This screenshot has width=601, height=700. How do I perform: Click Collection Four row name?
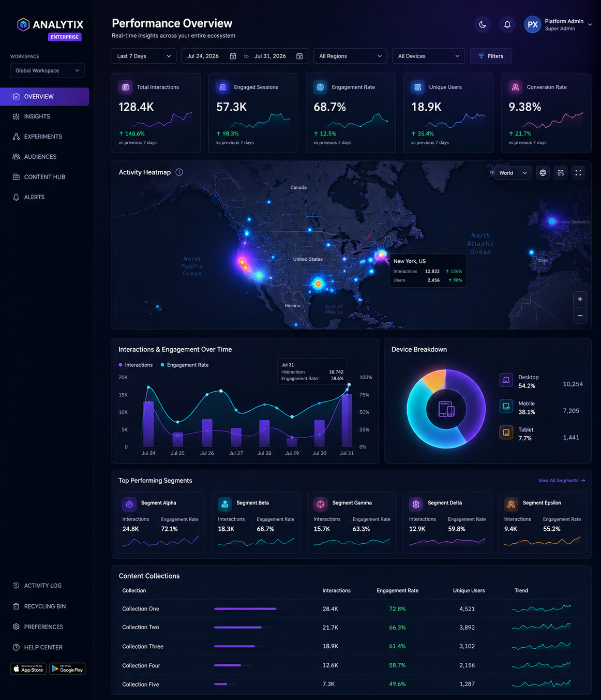tap(141, 666)
